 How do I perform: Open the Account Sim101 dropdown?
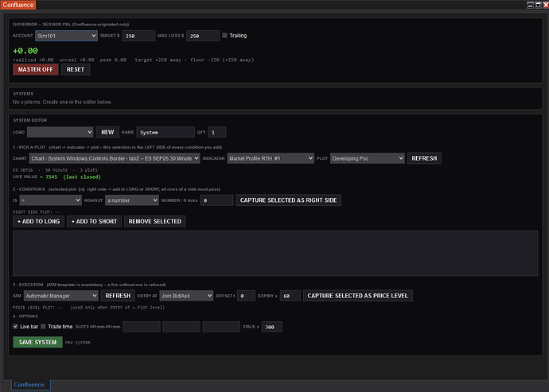[x=66, y=36]
